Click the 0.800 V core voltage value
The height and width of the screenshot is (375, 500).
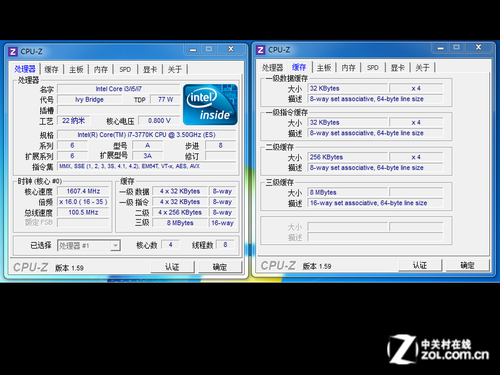click(x=159, y=121)
